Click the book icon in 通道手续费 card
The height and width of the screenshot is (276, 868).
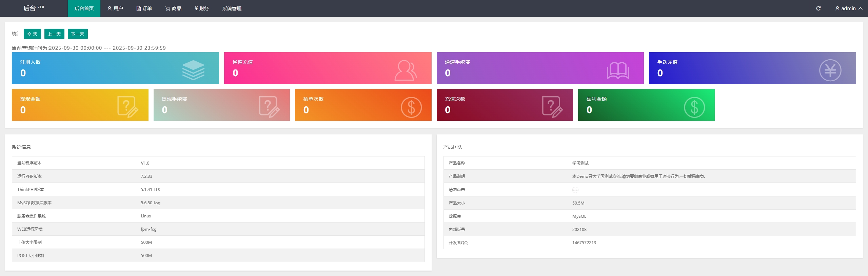pos(618,70)
